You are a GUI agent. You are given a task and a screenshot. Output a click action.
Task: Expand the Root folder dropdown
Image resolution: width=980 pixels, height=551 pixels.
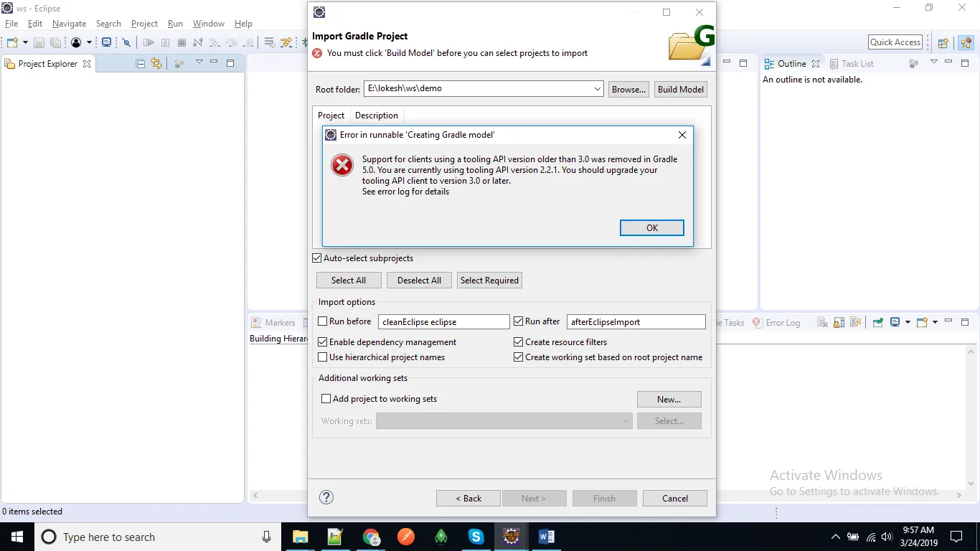(x=598, y=89)
